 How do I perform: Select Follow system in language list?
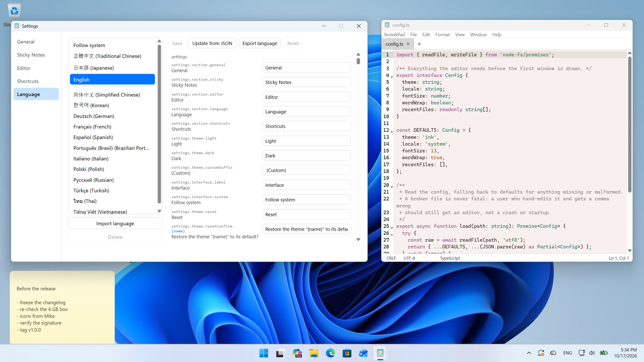click(x=112, y=45)
